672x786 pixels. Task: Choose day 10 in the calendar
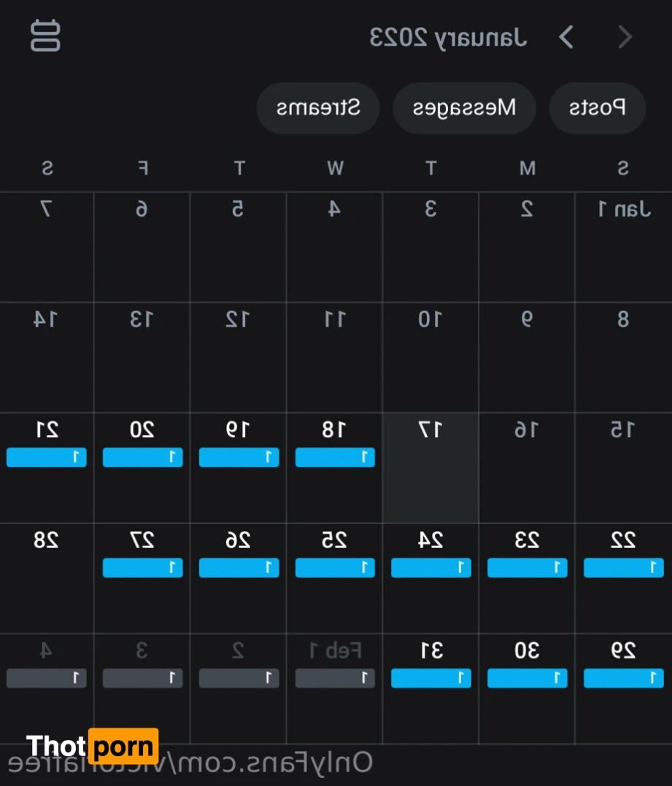point(430,357)
